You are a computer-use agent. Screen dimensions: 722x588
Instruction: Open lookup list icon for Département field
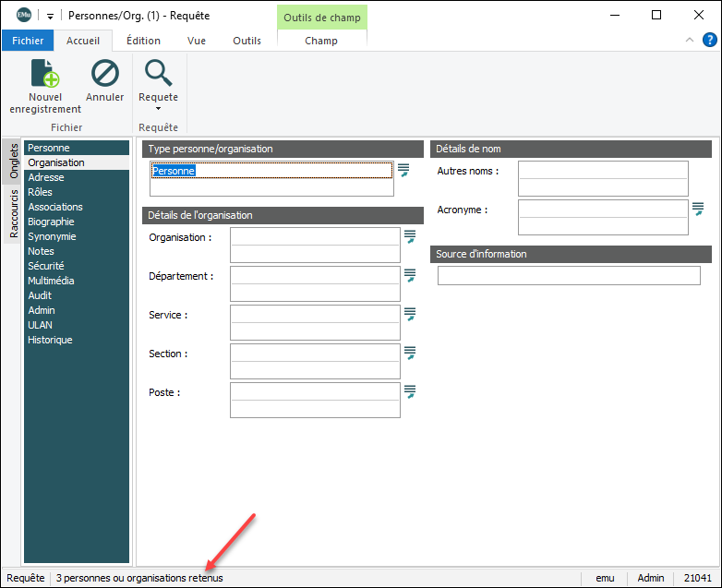tap(410, 276)
